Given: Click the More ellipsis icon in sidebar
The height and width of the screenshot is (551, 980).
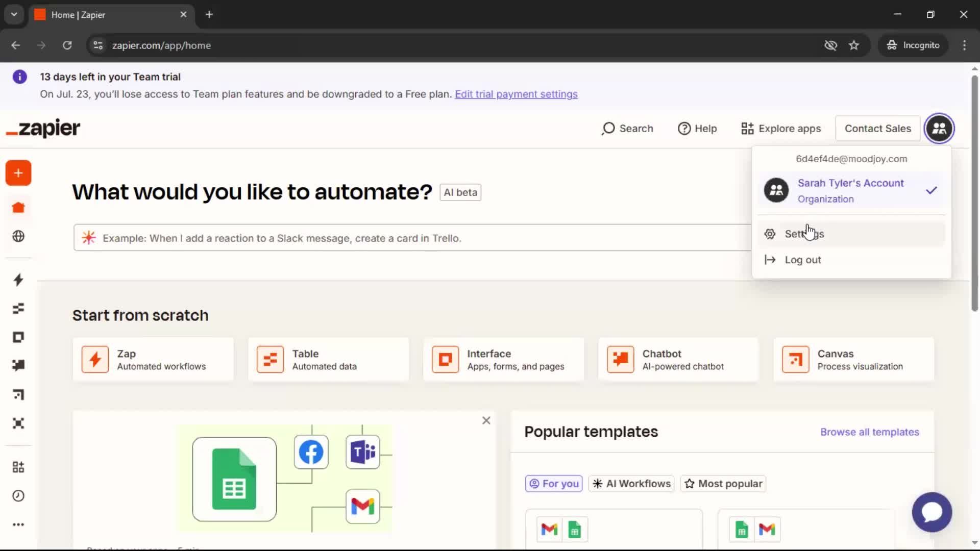Looking at the screenshot, I should [18, 524].
